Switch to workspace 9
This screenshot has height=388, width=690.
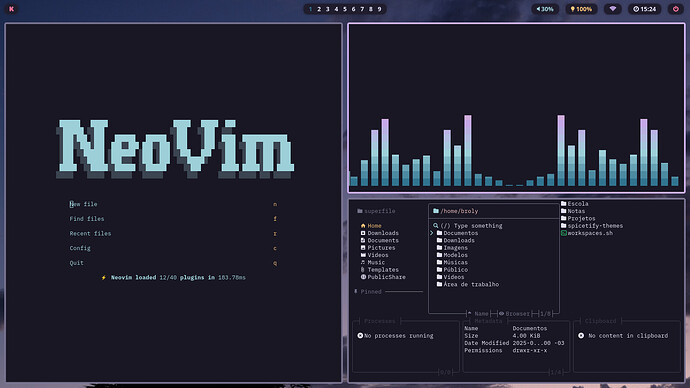[379, 9]
